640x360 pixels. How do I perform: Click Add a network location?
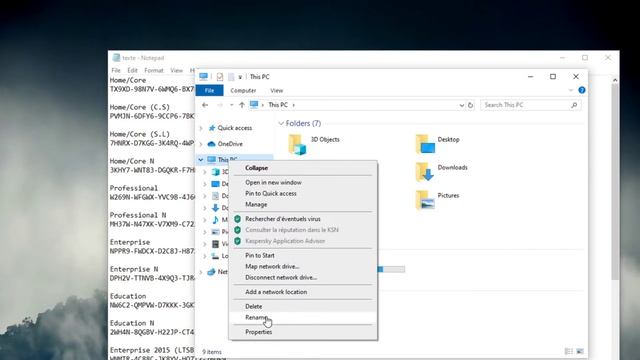276,292
